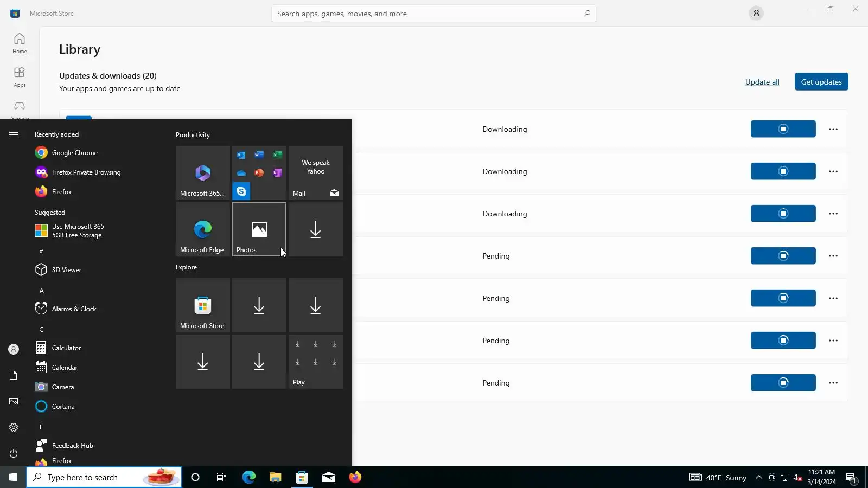This screenshot has width=868, height=488.
Task: Open the small OneDrive tile
Action: [241, 173]
